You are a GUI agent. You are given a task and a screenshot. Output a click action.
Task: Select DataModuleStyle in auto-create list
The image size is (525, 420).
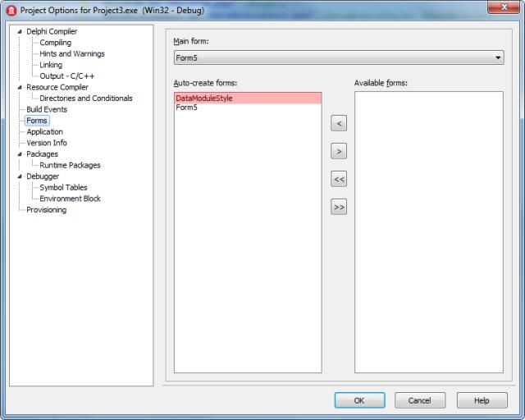point(248,98)
